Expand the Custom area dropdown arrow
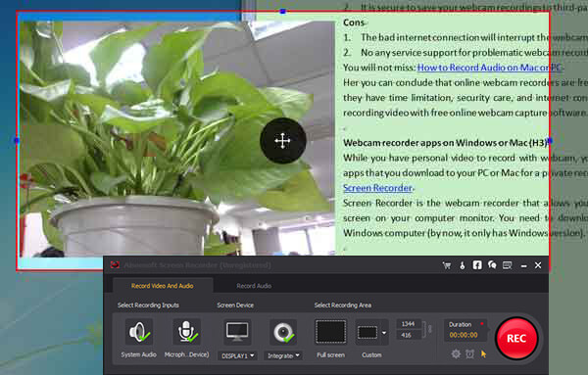This screenshot has width=588, height=375. coord(384,333)
